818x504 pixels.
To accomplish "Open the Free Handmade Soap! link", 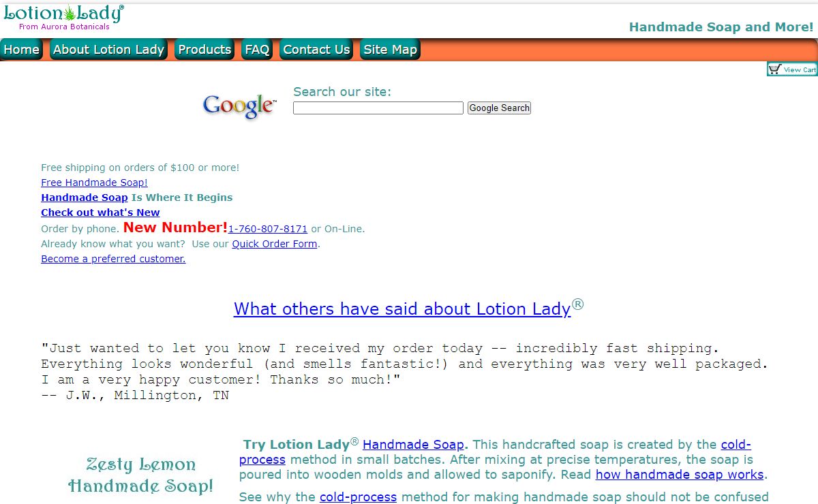I will pos(94,183).
